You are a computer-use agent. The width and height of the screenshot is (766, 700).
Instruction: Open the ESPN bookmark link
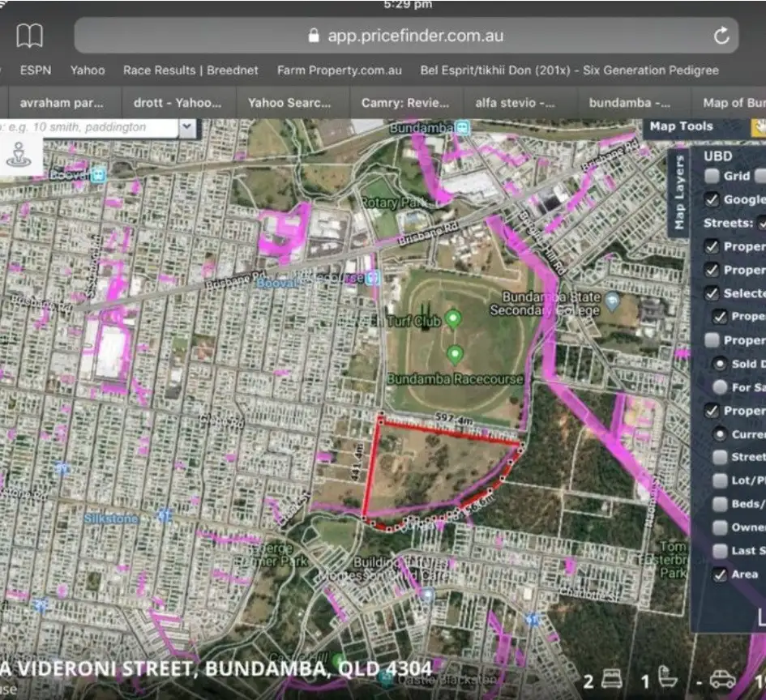click(x=35, y=70)
